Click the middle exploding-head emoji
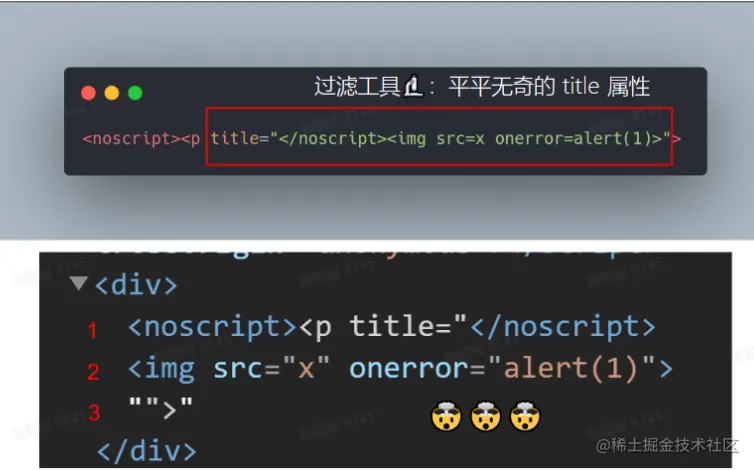Image resolution: width=754 pixels, height=470 pixels. tap(486, 416)
